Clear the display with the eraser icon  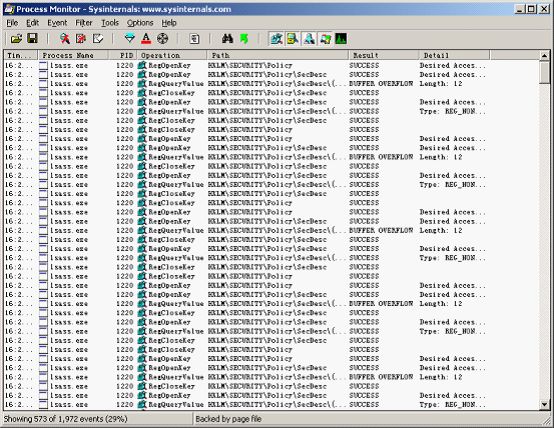(98, 39)
